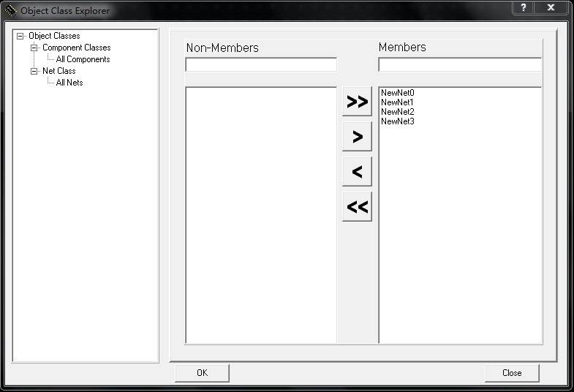
Task: Click the move-all-left '<<' button
Action: pos(357,207)
